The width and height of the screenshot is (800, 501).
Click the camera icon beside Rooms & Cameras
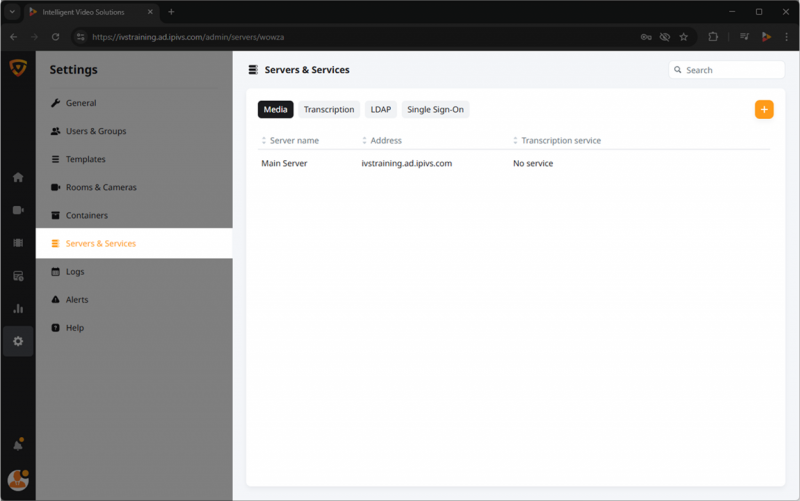[x=55, y=187]
